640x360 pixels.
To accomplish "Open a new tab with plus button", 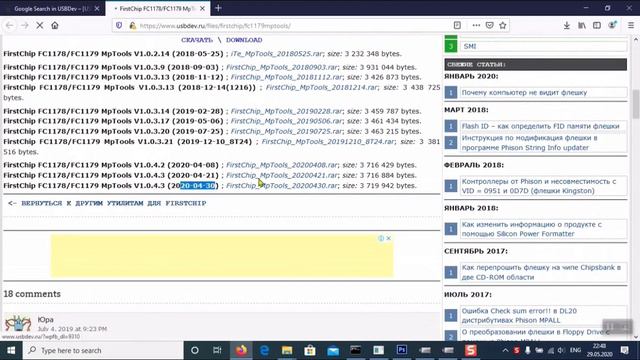I will (x=218, y=8).
